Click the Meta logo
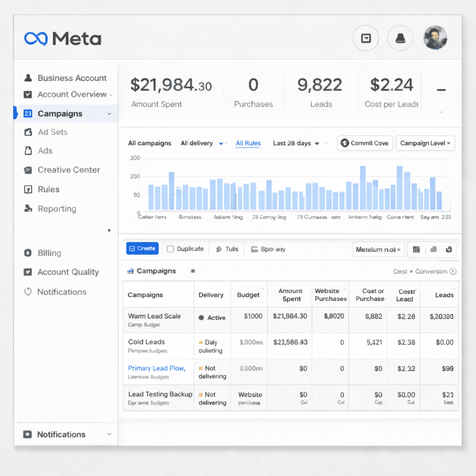Viewport: 476px width, 476px height. tap(63, 39)
